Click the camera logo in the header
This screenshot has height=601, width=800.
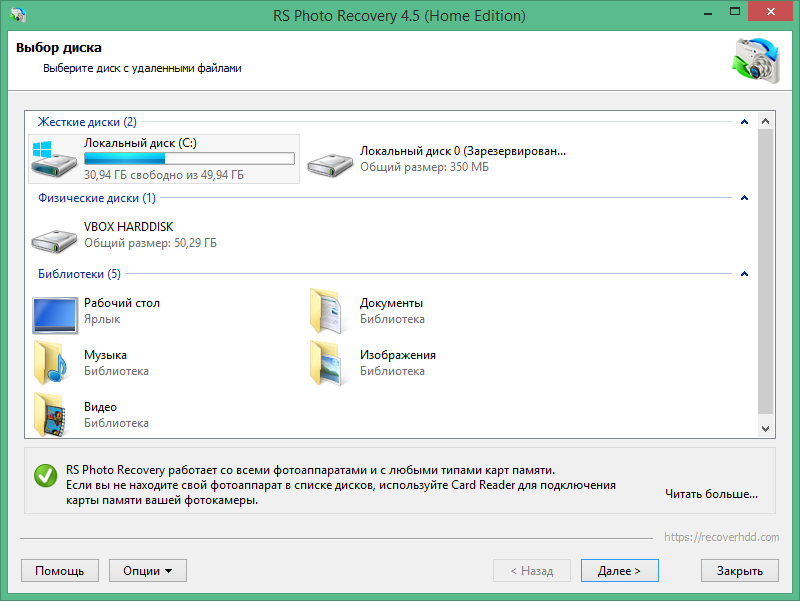(x=756, y=59)
